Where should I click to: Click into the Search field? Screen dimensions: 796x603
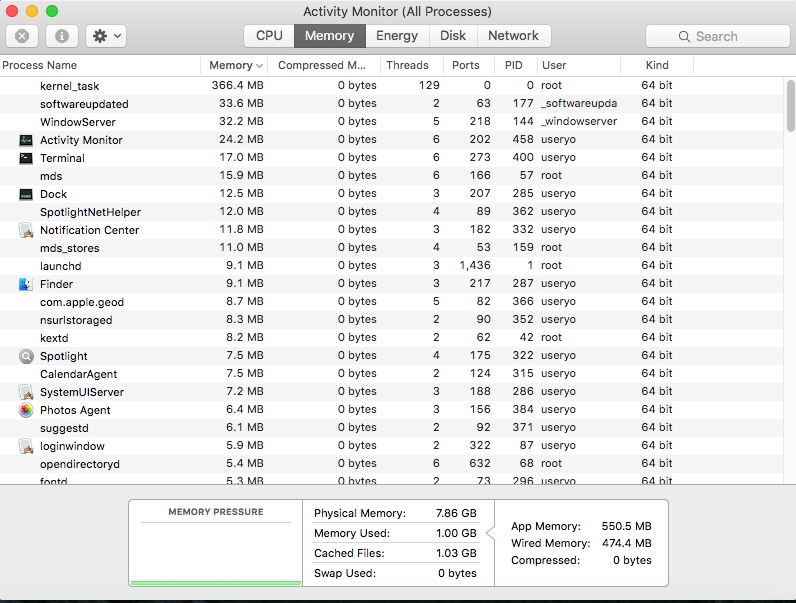coord(717,37)
